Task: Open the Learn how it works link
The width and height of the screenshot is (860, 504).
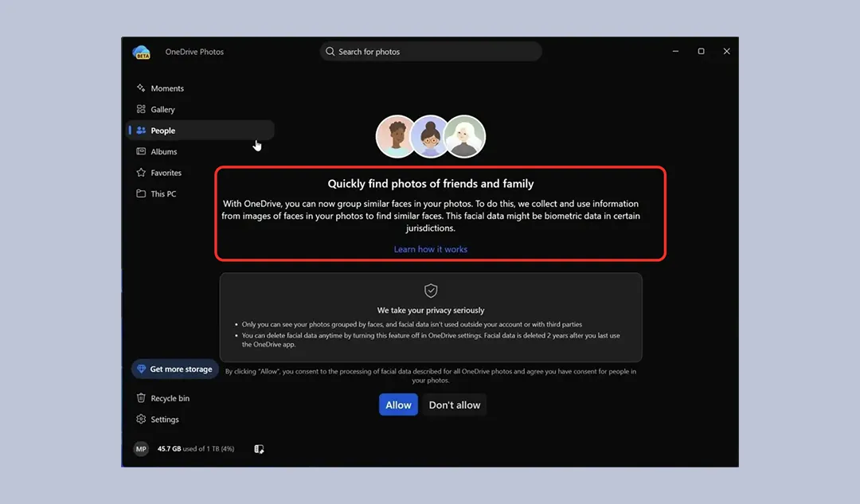Action: click(431, 249)
